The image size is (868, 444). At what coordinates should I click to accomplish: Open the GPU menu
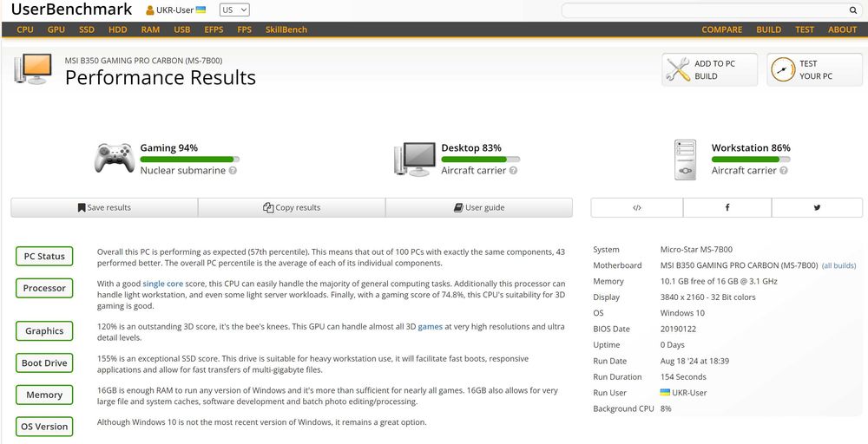[x=56, y=29]
